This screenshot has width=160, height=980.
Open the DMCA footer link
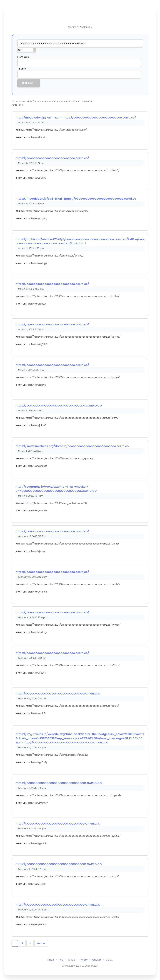tap(109, 960)
